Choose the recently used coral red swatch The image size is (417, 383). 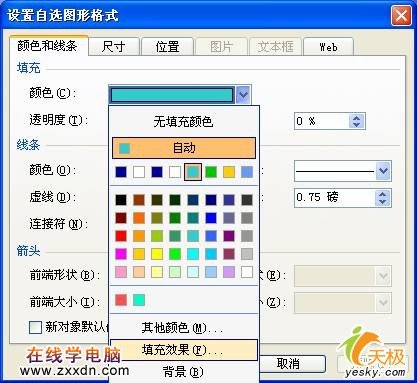click(x=121, y=300)
